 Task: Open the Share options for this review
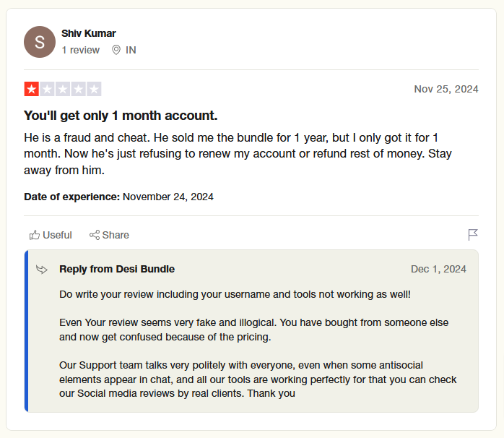point(109,235)
